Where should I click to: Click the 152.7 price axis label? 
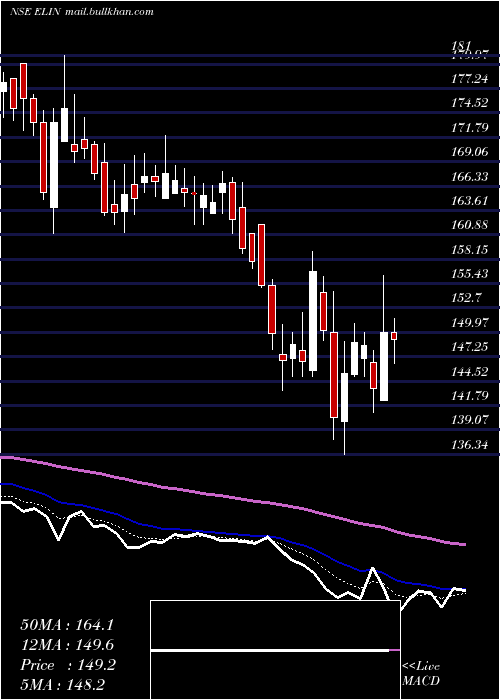click(465, 298)
